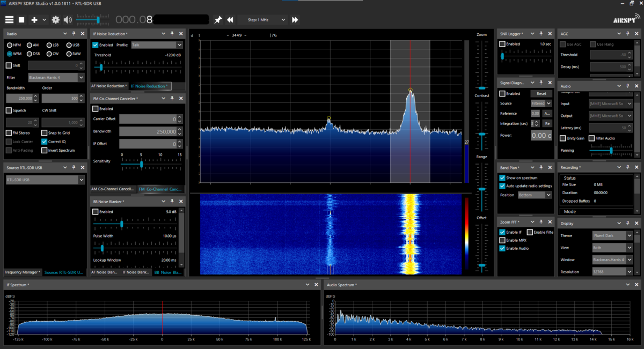
Task: Open the Filter Blackman-Harris 4 dropdown
Action: click(x=56, y=78)
